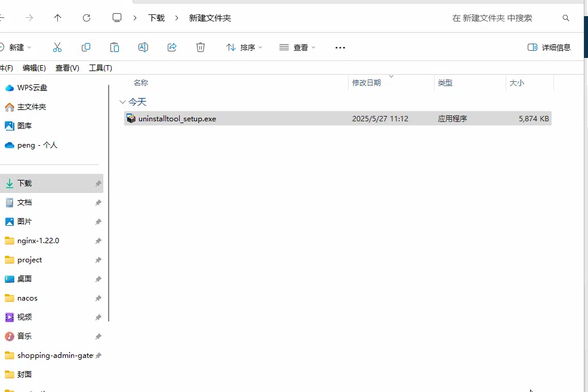Click the Delete trash can icon

tap(201, 47)
